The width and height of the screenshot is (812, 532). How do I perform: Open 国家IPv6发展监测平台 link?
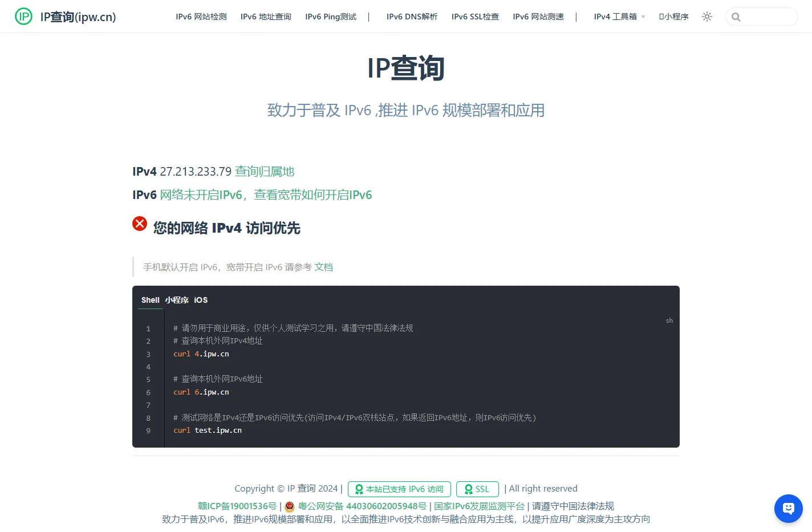479,506
